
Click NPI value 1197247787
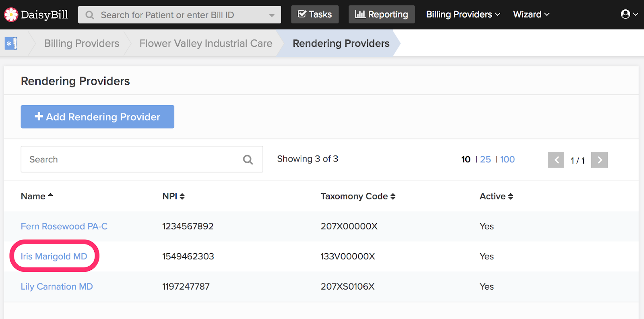pos(186,287)
